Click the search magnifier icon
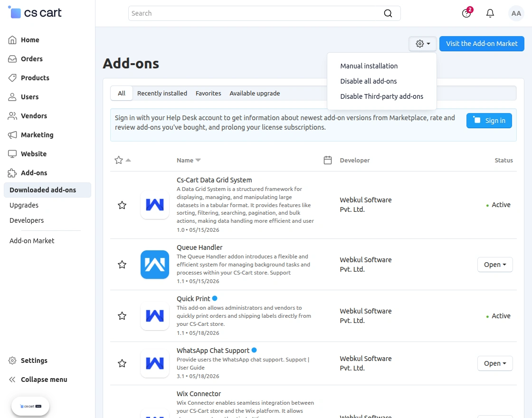The width and height of the screenshot is (532, 418). [x=388, y=13]
